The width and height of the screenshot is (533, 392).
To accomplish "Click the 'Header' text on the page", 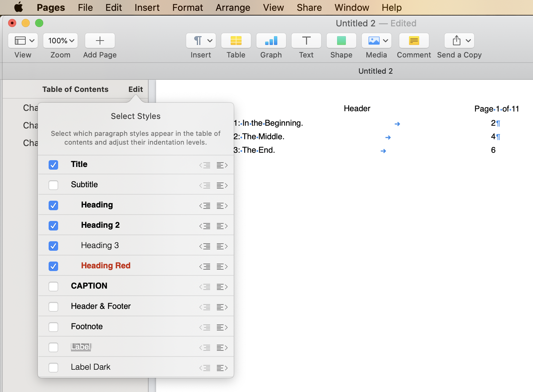I will click(x=357, y=108).
